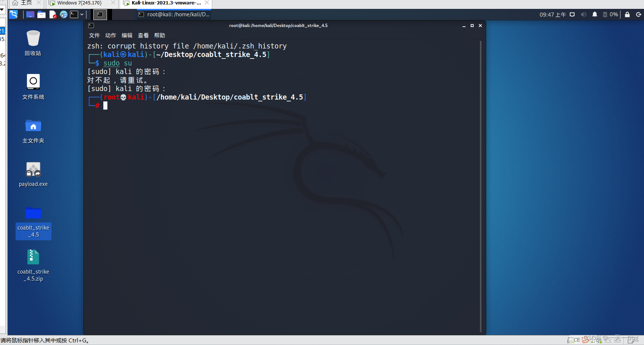Open the terminal 动作 menu
The height and width of the screenshot is (345, 644).
[110, 36]
